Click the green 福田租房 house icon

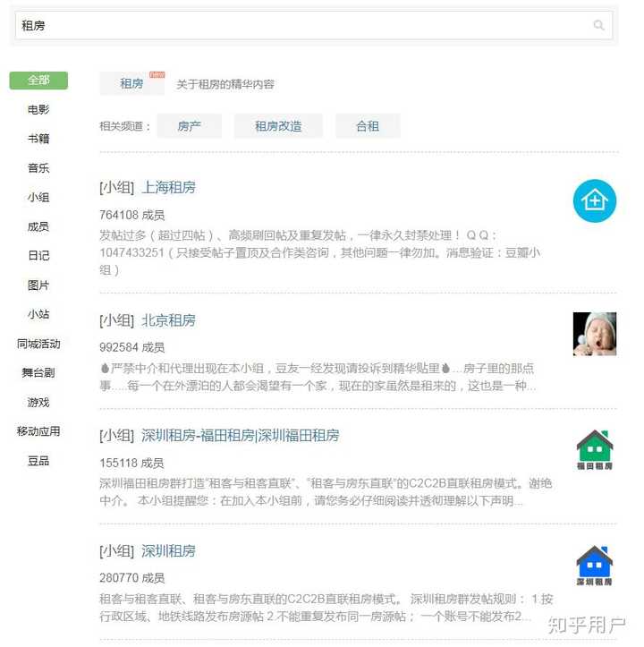[x=595, y=450]
